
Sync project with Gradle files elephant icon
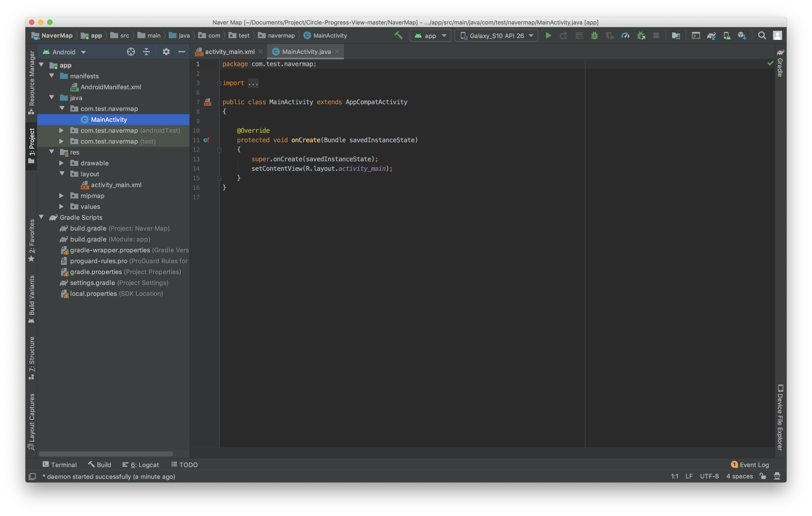[x=711, y=35]
